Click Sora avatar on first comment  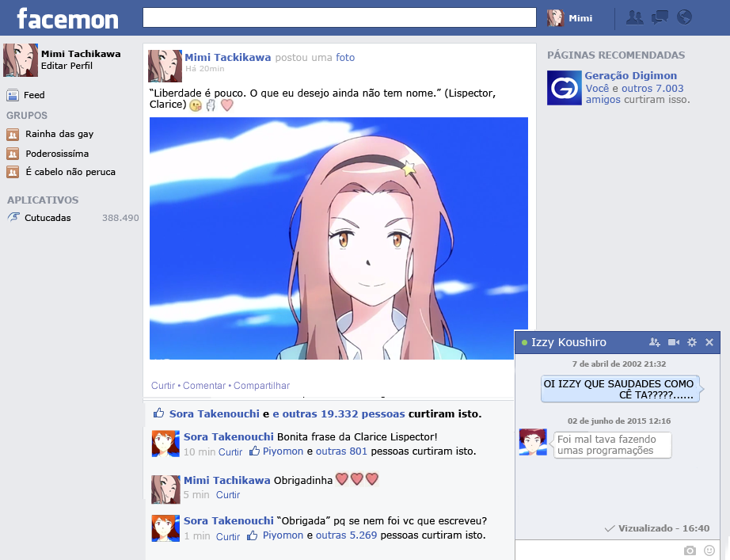(x=165, y=444)
